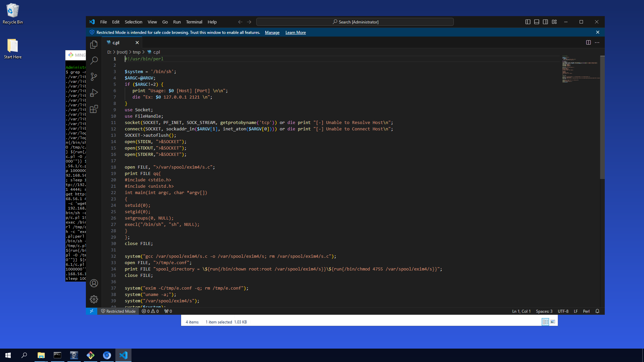Open the Manage gear menu
Viewport: 644px width, 362px height.
pyautogui.click(x=94, y=299)
